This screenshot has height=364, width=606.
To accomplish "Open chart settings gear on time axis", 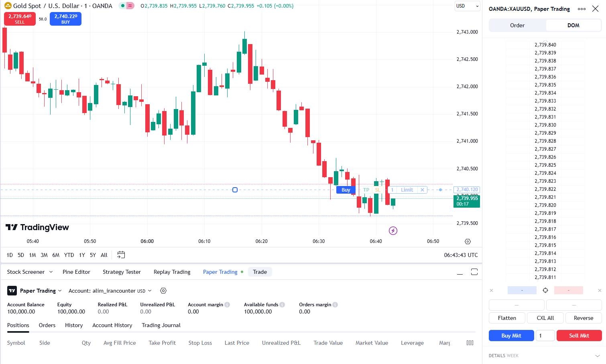I will [x=468, y=241].
